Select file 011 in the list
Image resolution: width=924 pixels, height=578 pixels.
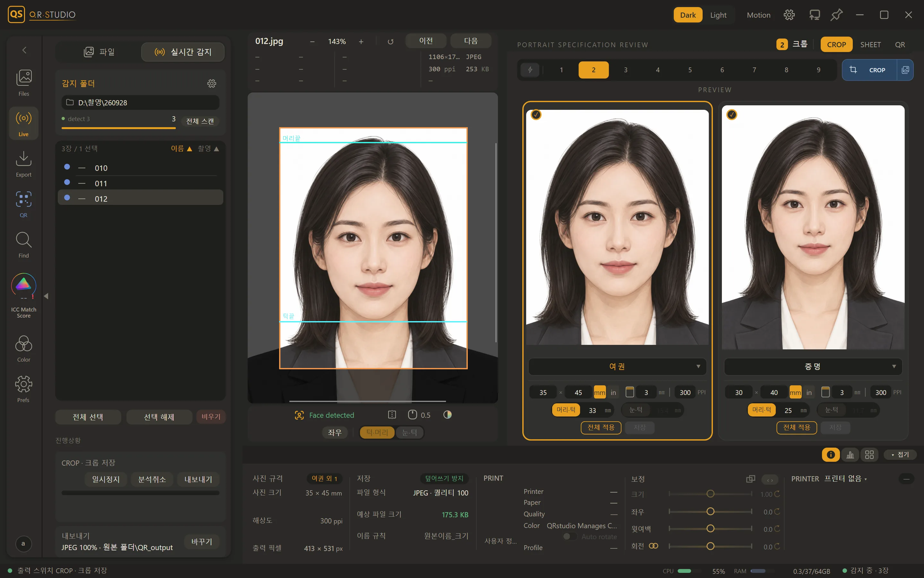pyautogui.click(x=140, y=183)
